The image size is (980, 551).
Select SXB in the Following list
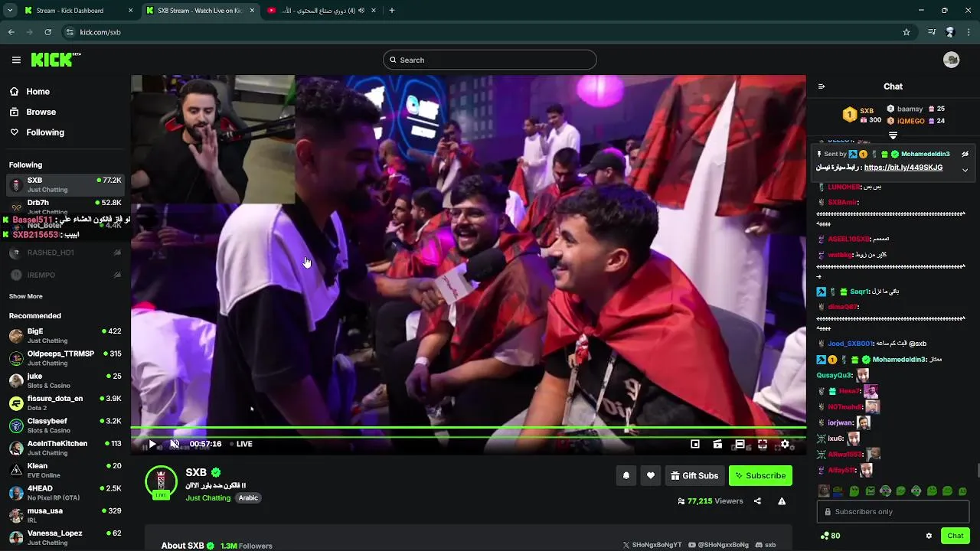tap(65, 184)
